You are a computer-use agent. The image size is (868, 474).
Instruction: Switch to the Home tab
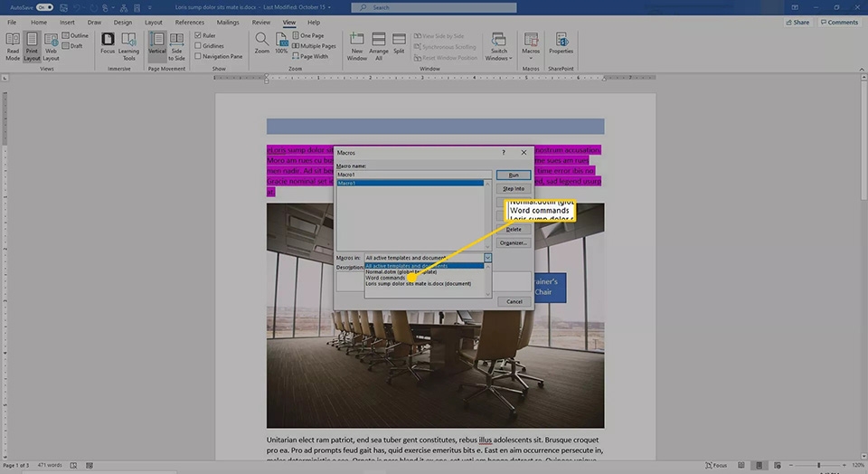39,22
